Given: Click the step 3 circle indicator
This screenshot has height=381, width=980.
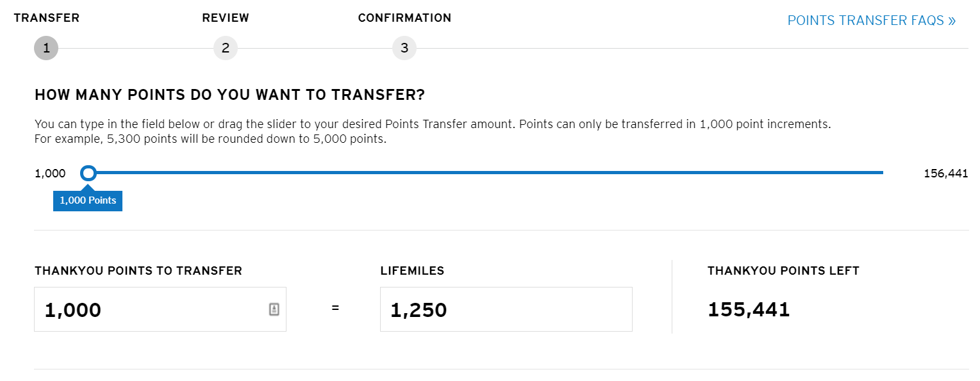Looking at the screenshot, I should pos(404,48).
